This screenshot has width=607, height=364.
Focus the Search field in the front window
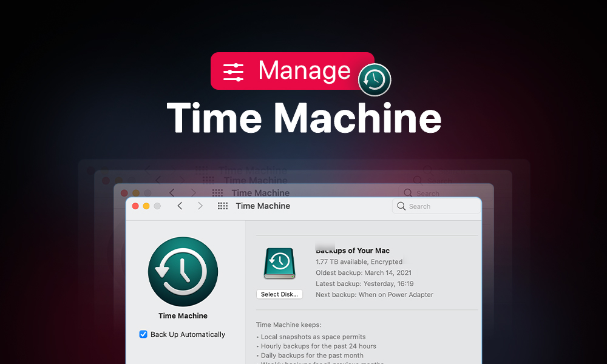click(440, 206)
